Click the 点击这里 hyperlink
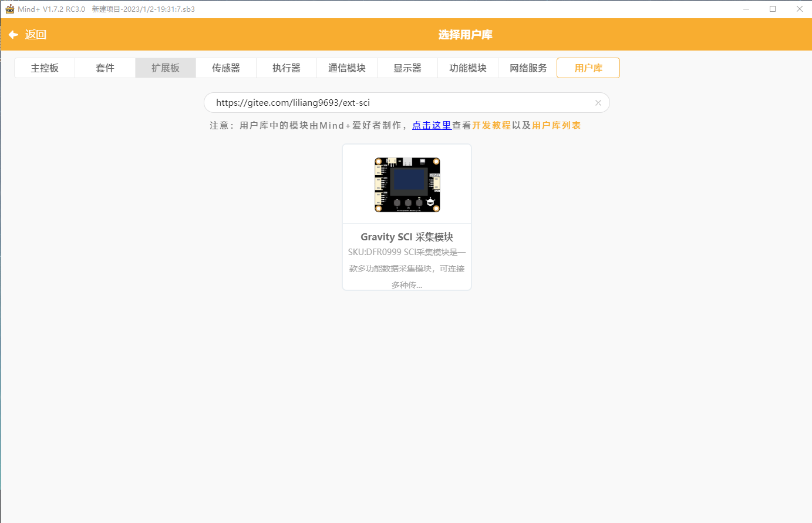Screen dimensions: 812x523 (432, 125)
